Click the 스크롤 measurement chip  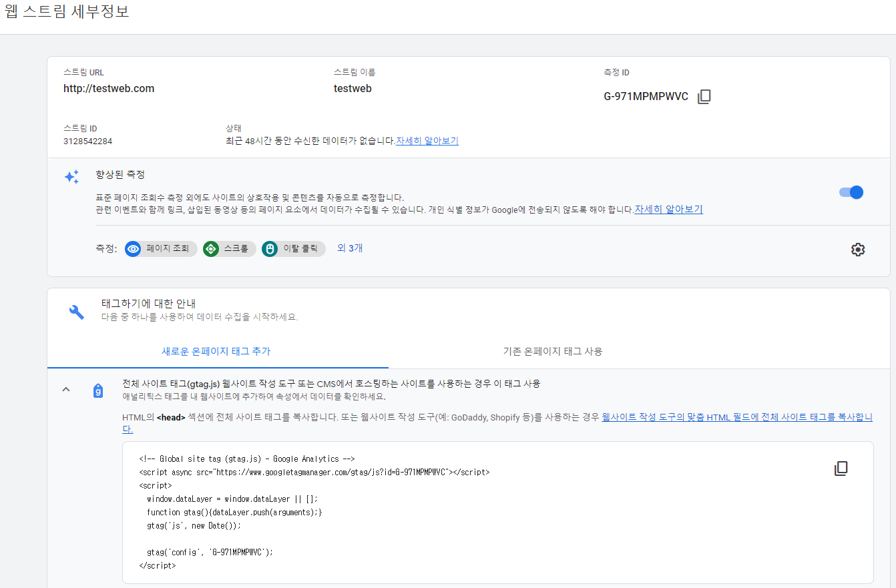coord(230,249)
